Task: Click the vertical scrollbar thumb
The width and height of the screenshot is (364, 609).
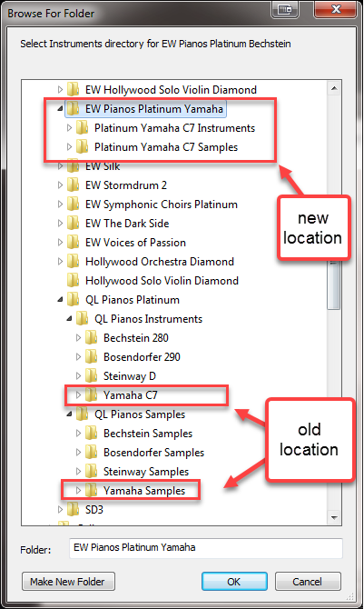Action: coord(334,285)
